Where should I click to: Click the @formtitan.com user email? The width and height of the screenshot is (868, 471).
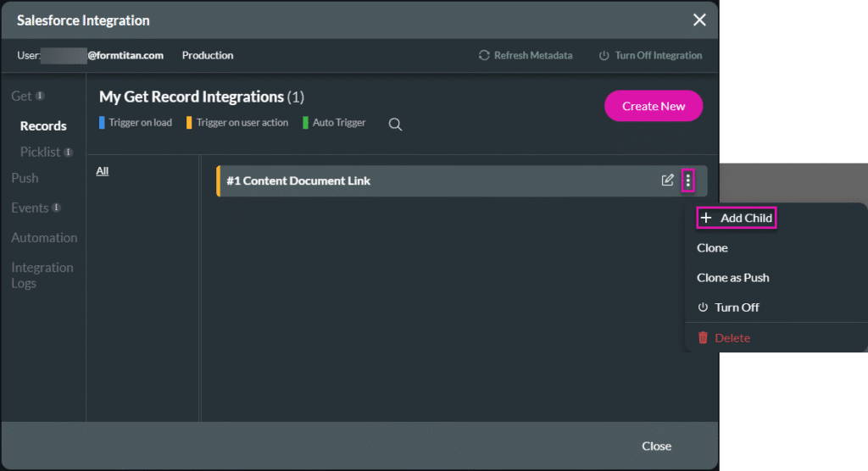[x=125, y=55]
